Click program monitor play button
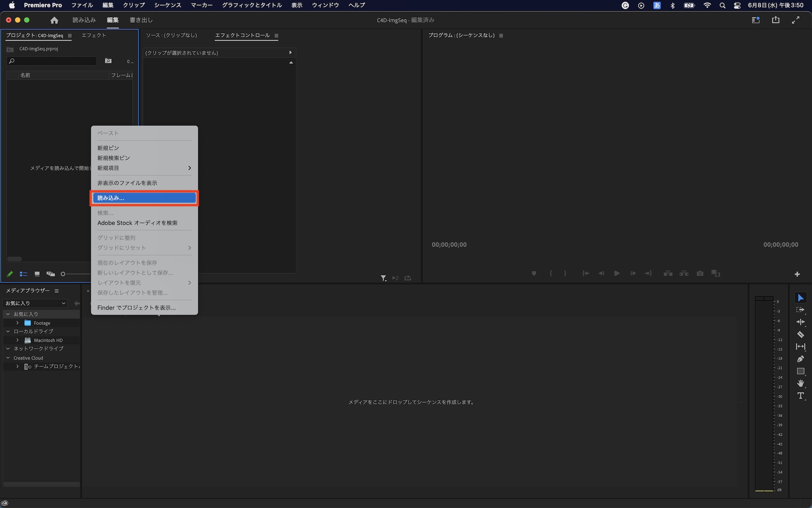The width and height of the screenshot is (812, 508). coord(617,274)
